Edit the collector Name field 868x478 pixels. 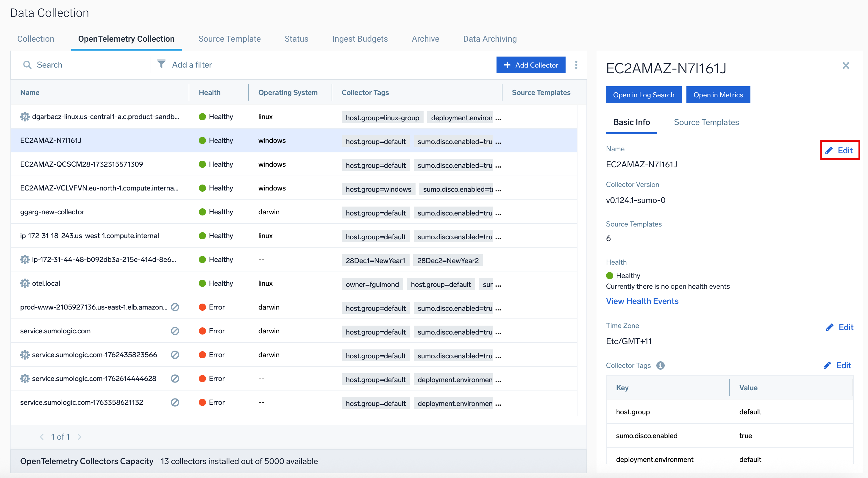839,150
